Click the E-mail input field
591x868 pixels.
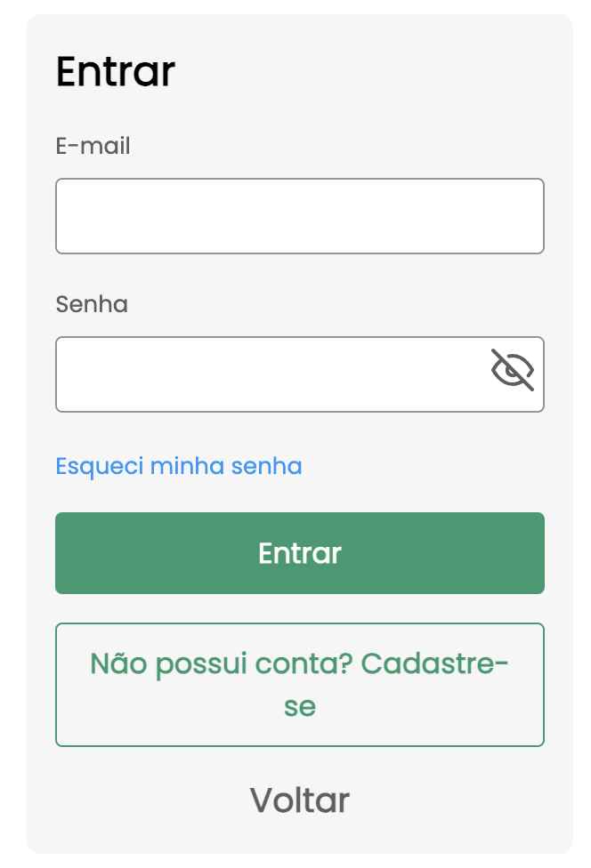point(299,216)
